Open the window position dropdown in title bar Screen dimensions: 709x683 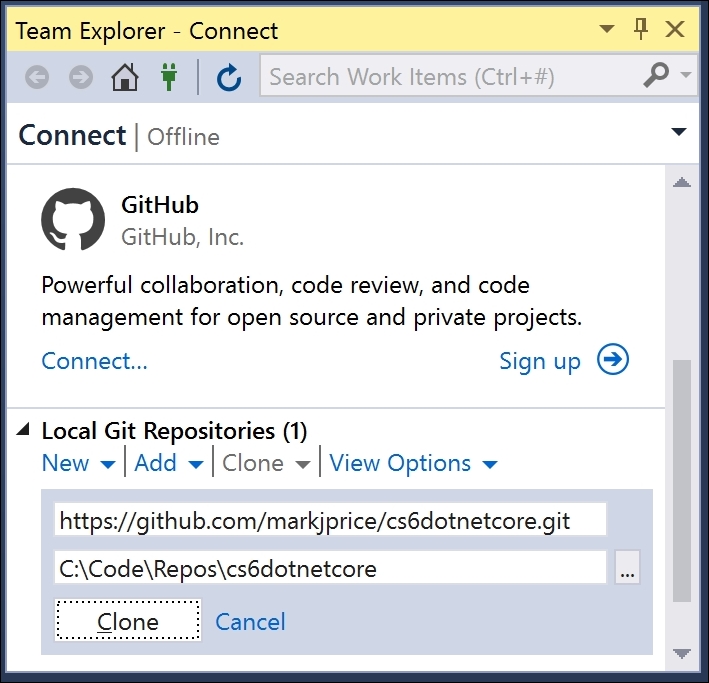coord(606,29)
